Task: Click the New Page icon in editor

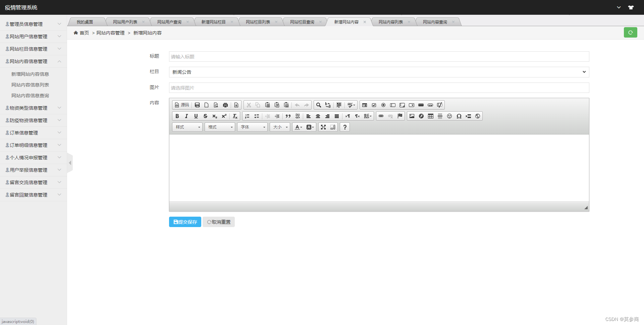Action: coord(207,105)
